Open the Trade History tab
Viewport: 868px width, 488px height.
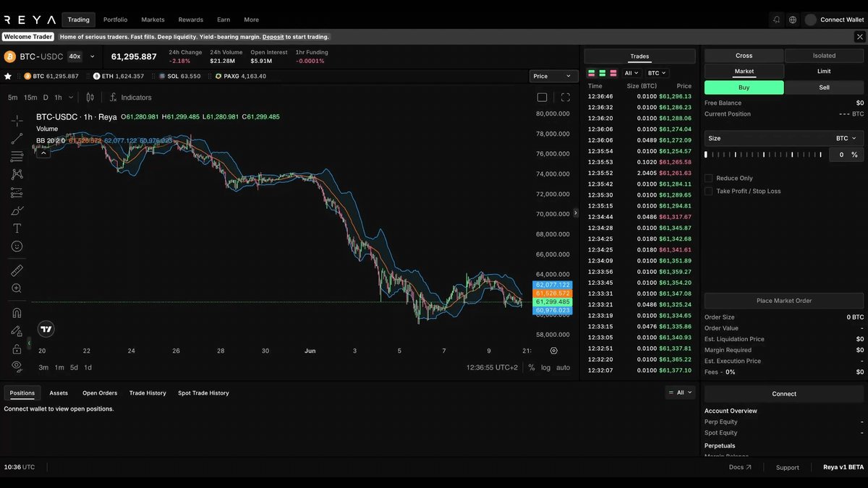click(148, 393)
